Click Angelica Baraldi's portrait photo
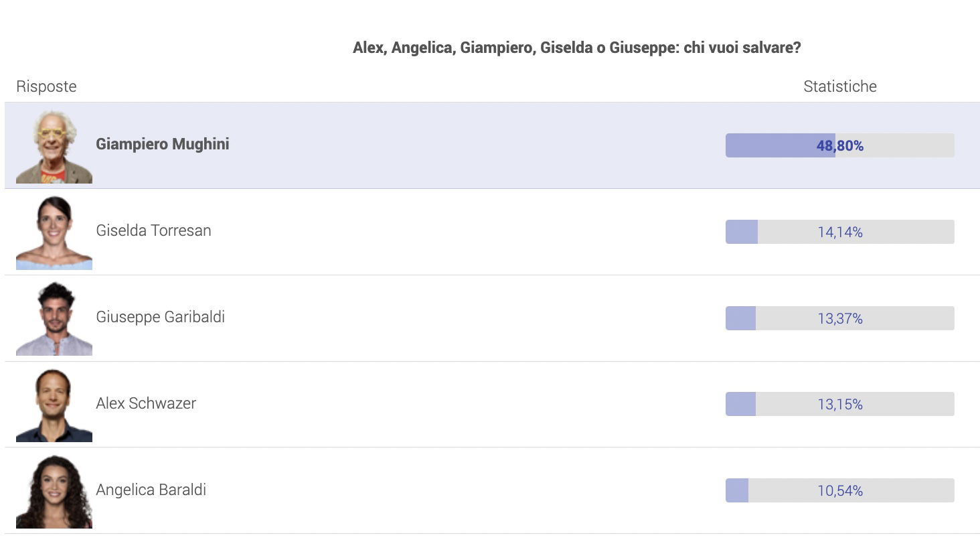 (54, 491)
